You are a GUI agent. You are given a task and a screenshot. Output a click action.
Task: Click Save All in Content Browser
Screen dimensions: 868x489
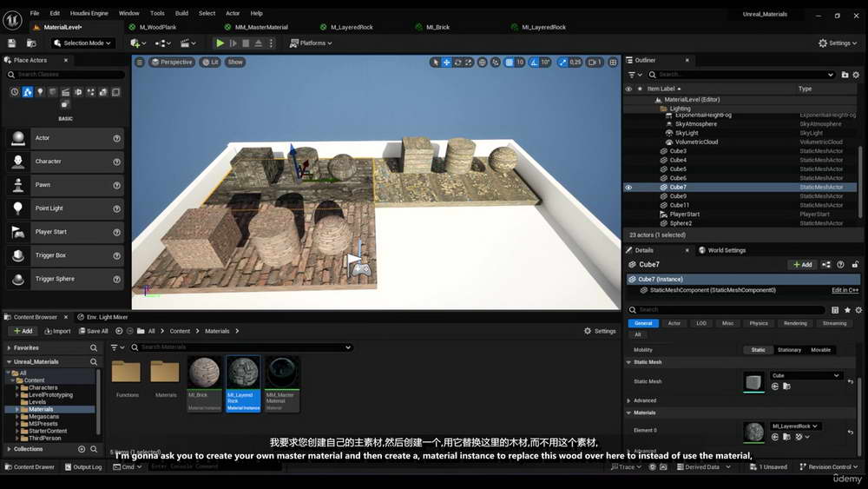tap(94, 331)
